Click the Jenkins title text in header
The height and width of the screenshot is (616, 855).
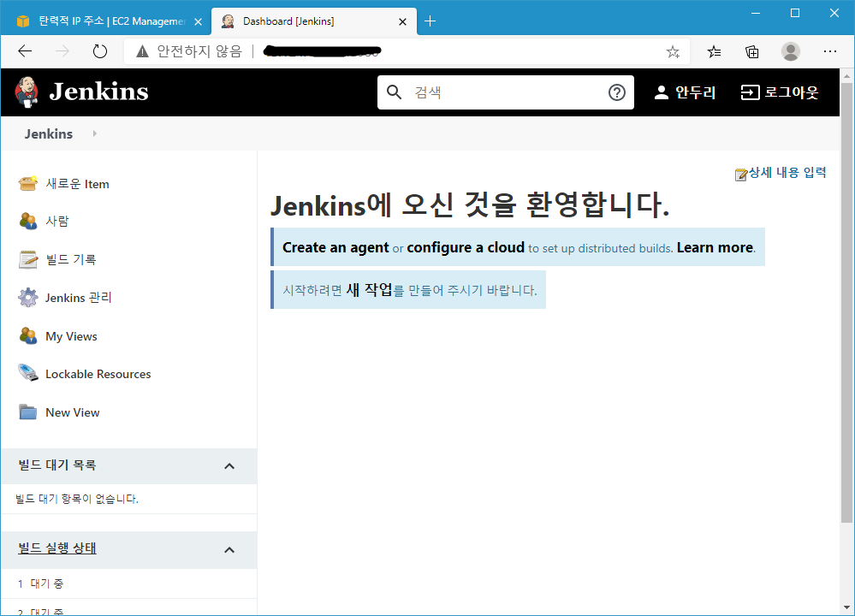pyautogui.click(x=98, y=92)
